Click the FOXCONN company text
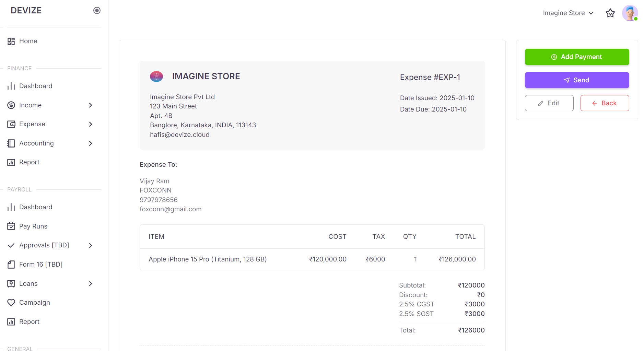This screenshot has width=644, height=351. [x=155, y=190]
